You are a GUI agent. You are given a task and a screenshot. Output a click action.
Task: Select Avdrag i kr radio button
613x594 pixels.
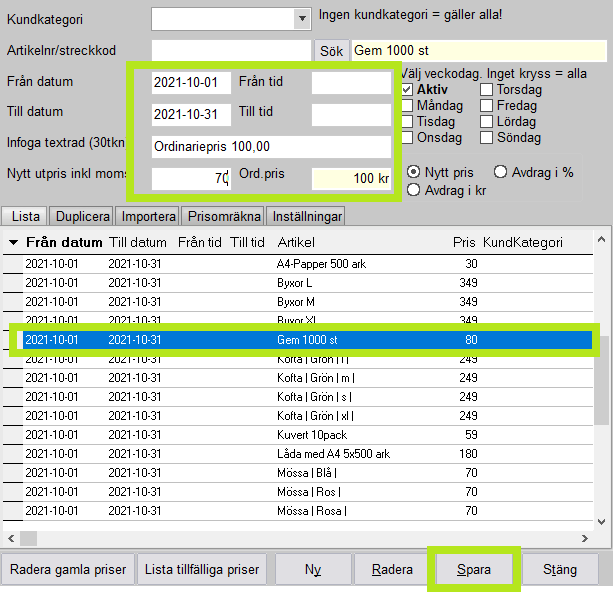click(414, 190)
